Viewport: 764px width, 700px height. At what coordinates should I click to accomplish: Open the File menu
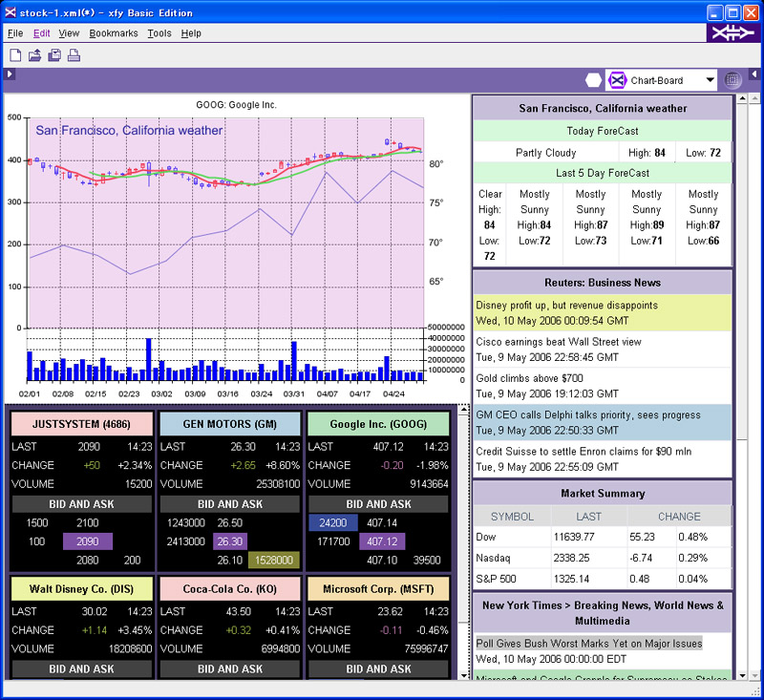[x=15, y=33]
